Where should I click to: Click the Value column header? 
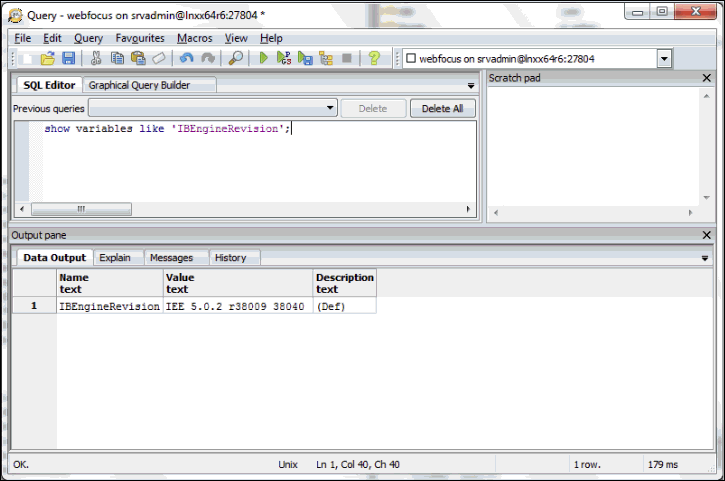coord(238,283)
